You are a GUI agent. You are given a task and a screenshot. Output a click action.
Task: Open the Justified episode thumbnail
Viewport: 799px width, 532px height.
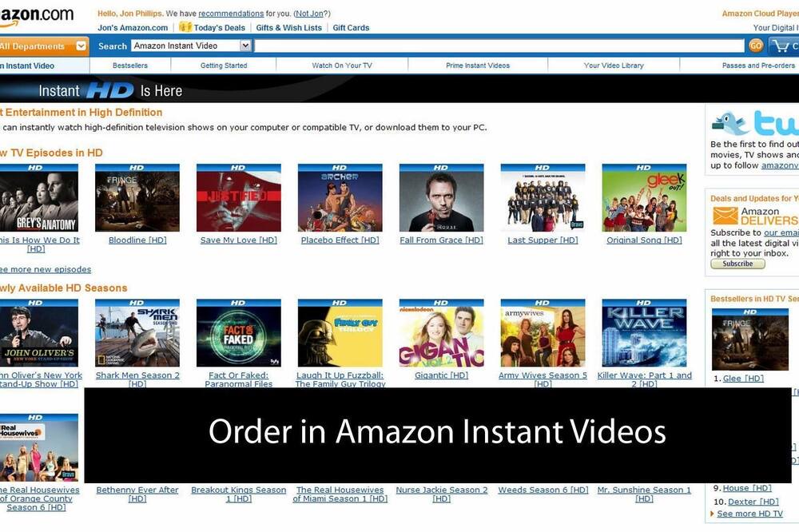pyautogui.click(x=238, y=198)
